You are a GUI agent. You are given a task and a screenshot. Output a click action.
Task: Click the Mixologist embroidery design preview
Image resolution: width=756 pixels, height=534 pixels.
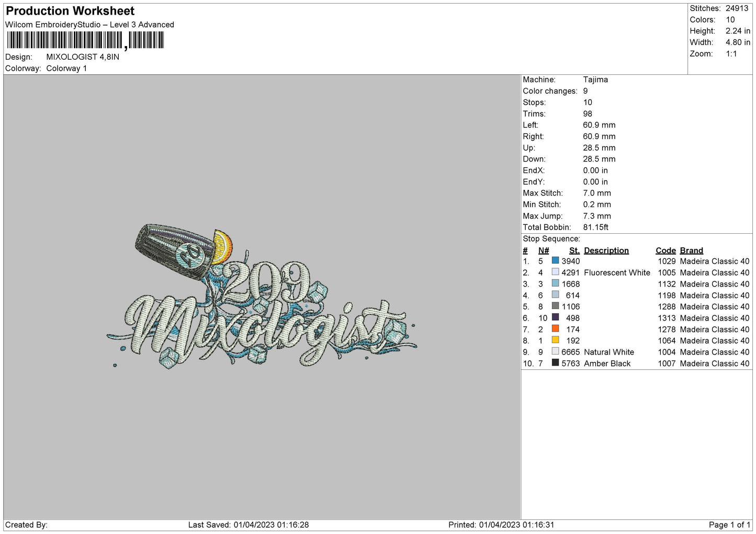coord(262,297)
